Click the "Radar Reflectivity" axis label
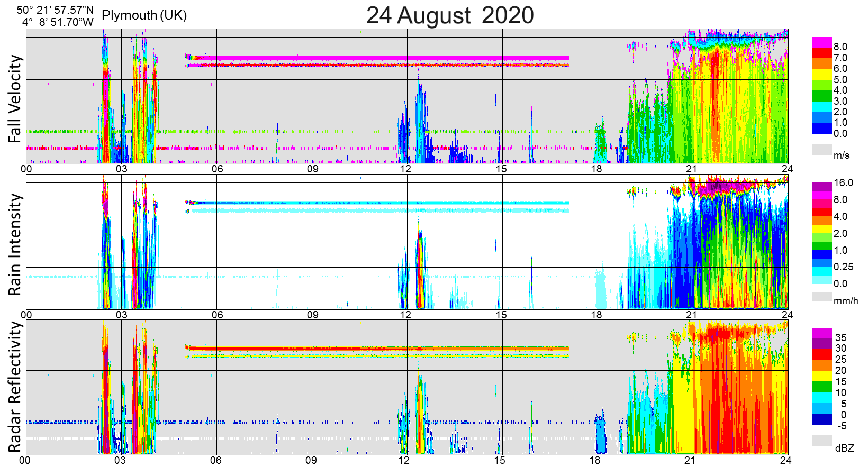 [15, 387]
